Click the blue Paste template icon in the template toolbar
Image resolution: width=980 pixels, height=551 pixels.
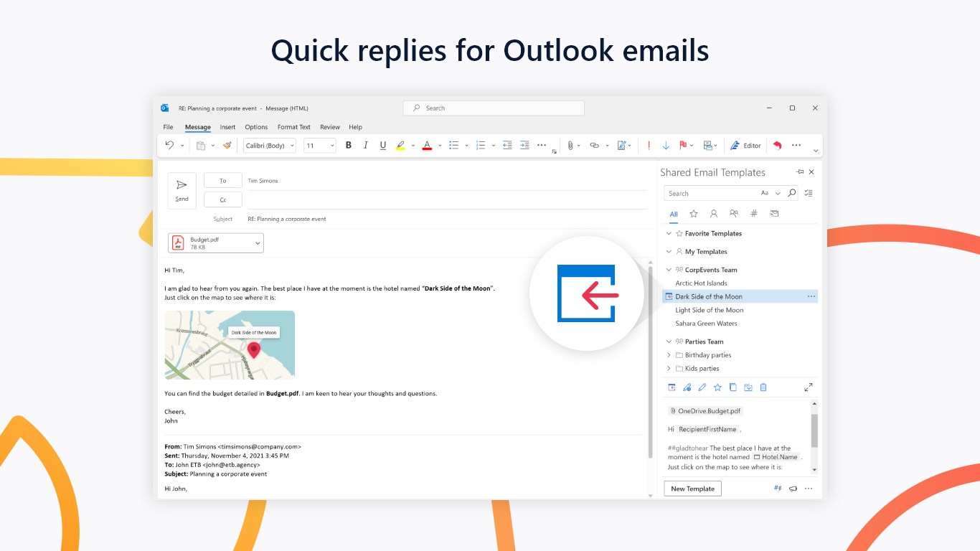pyautogui.click(x=672, y=387)
